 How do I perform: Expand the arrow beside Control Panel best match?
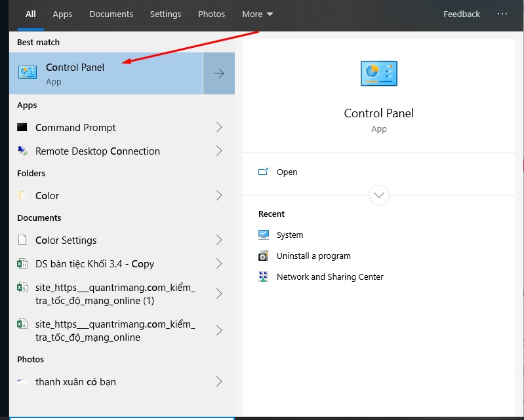pos(219,73)
